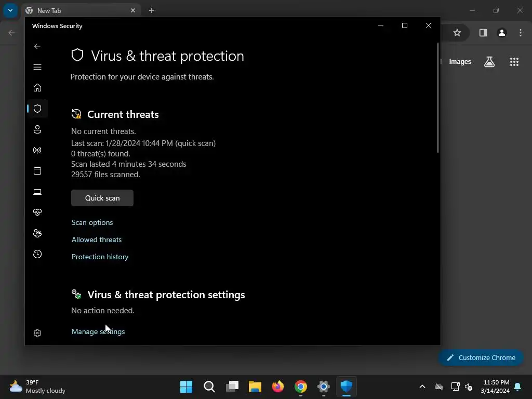This screenshot has width=532, height=399.
Task: Open App & browser control icon
Action: [x=37, y=171]
